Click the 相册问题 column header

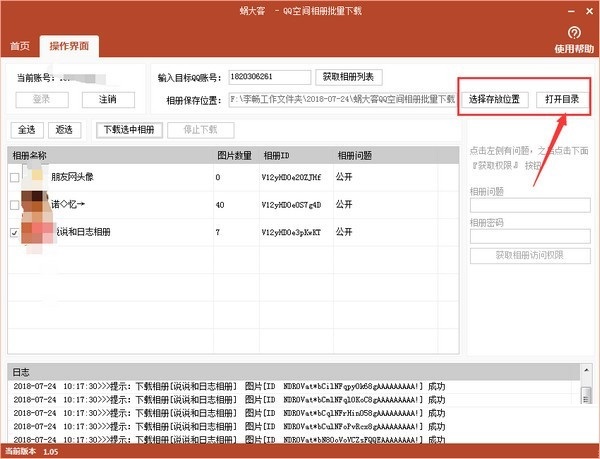(385, 156)
